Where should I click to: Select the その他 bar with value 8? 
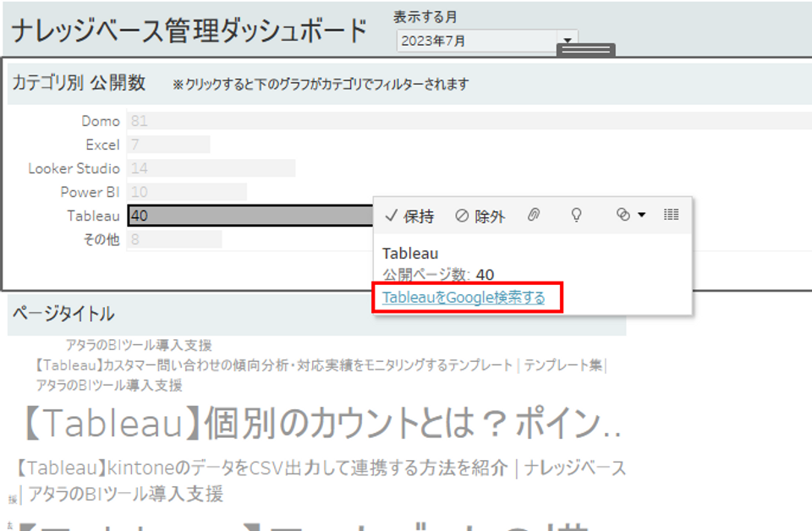pyautogui.click(x=174, y=239)
